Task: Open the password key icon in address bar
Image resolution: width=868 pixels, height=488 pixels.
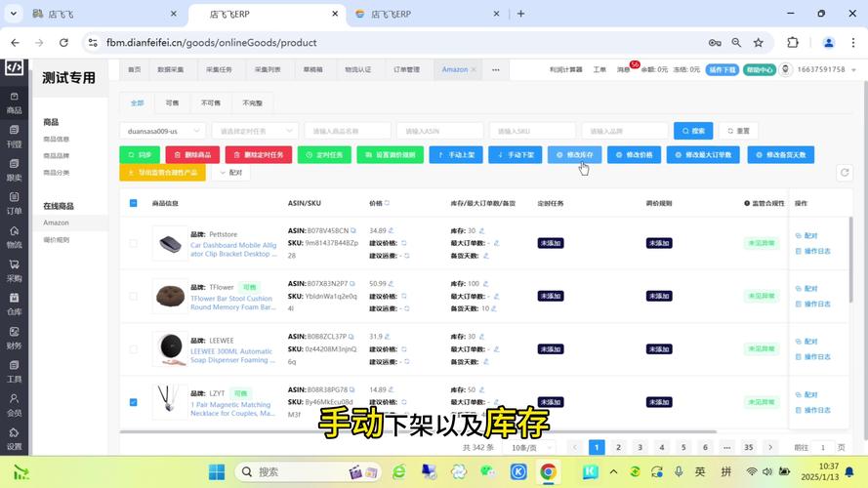Action: tap(715, 43)
